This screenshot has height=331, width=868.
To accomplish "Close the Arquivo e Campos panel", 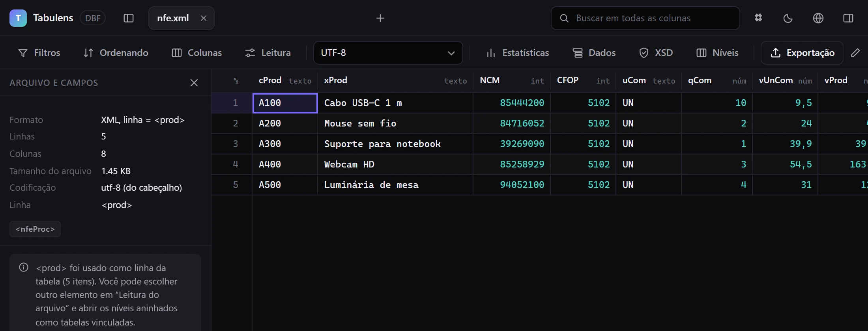I will point(194,83).
